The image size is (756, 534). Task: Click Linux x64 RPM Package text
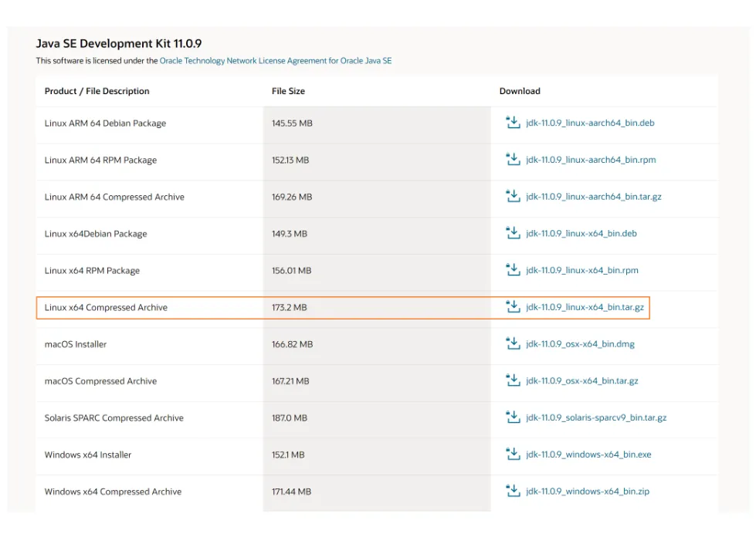pyautogui.click(x=92, y=271)
